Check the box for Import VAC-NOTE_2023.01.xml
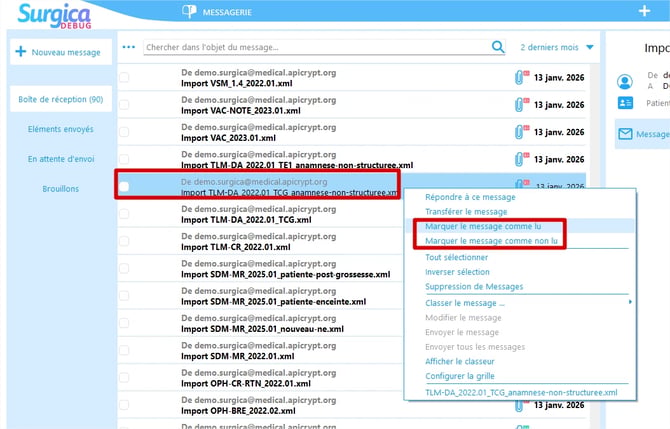Image resolution: width=670 pixels, height=429 pixels. tap(124, 105)
